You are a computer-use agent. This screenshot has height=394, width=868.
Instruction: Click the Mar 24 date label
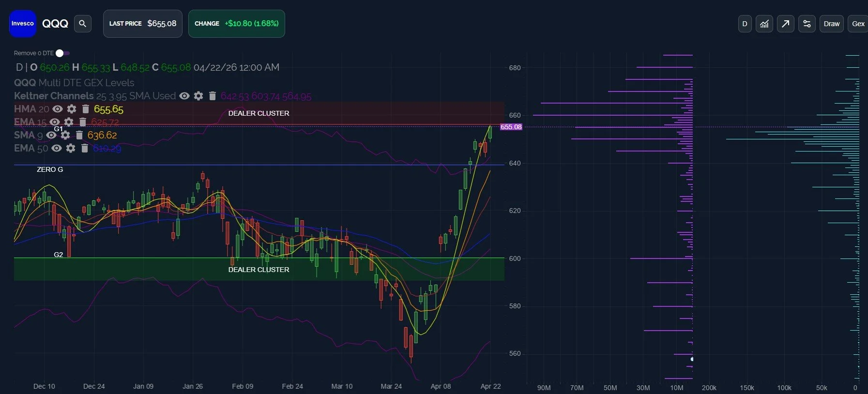pyautogui.click(x=391, y=386)
